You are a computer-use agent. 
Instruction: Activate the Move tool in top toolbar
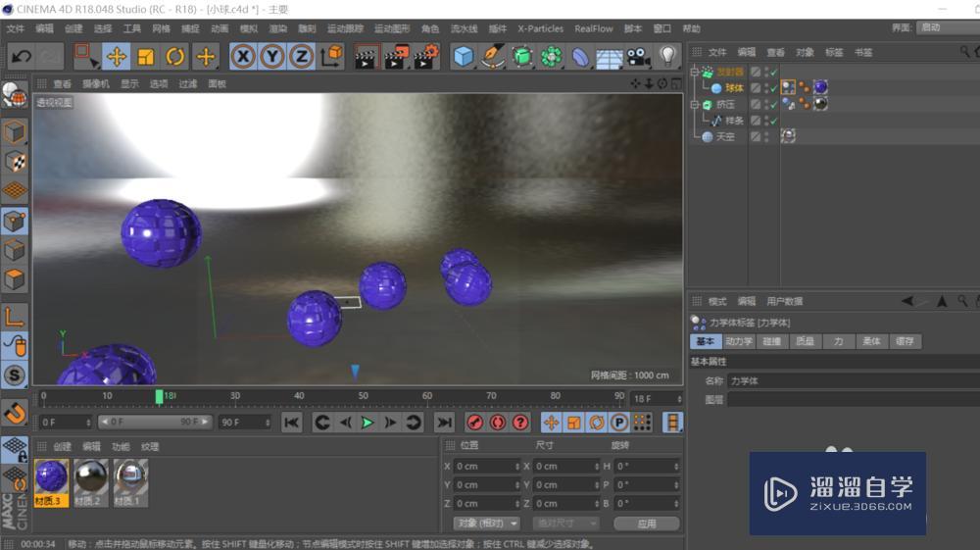pyautogui.click(x=116, y=57)
